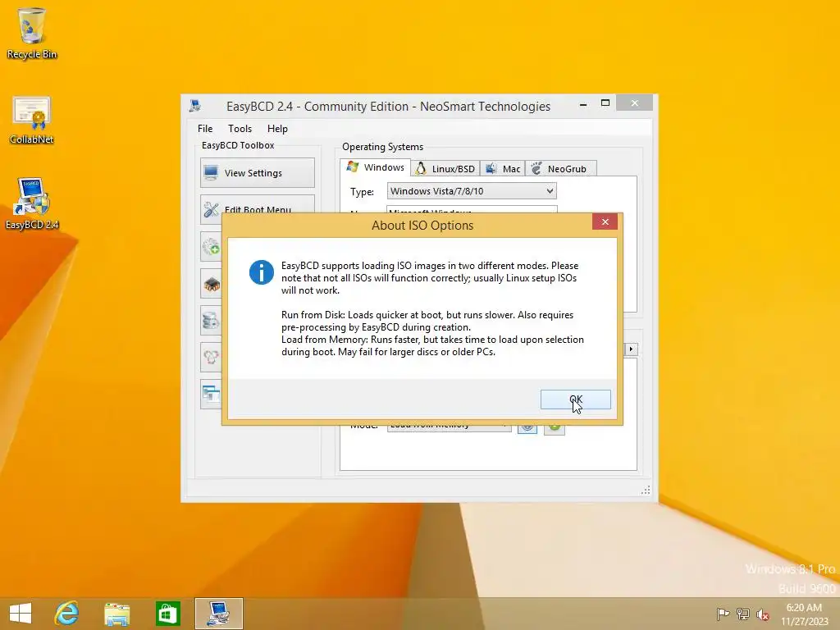Select the EasyBCD 2.4 desktop shortcut
The image size is (840, 630).
[32, 204]
